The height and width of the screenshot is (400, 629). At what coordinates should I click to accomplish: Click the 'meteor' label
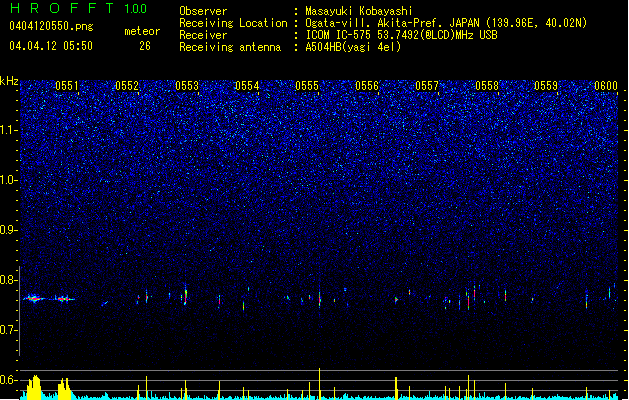[x=142, y=31]
